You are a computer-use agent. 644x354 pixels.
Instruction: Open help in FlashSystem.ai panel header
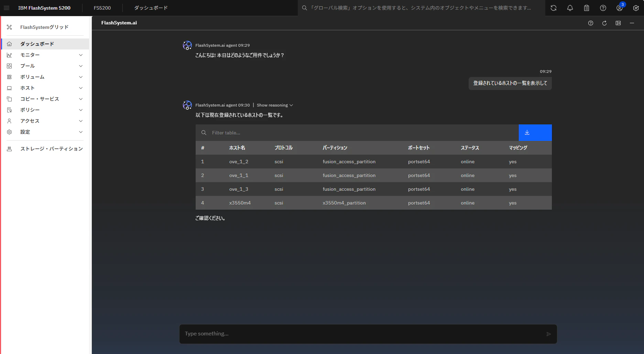(591, 23)
